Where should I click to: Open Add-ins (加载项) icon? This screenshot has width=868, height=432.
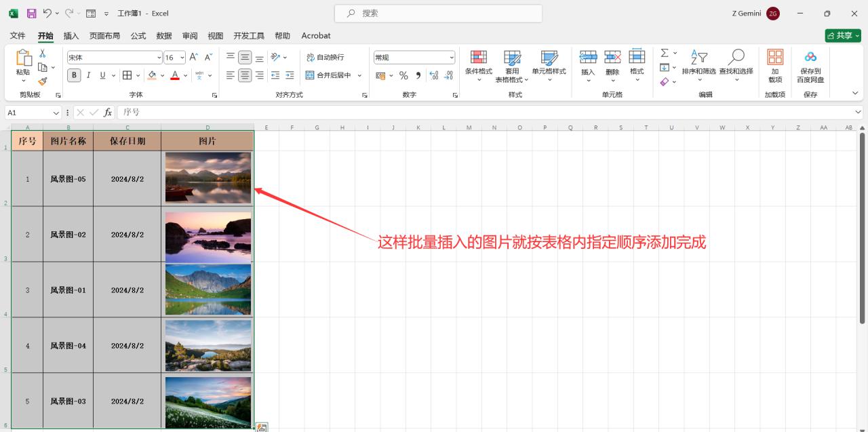(x=775, y=57)
